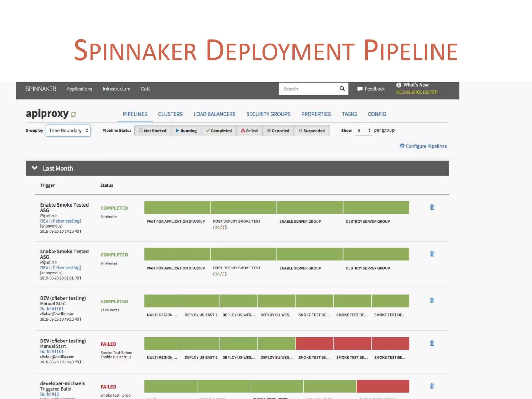This screenshot has width=532, height=399.
Task: Delete the 10:49:10 PDT completed execution
Action: (432, 301)
